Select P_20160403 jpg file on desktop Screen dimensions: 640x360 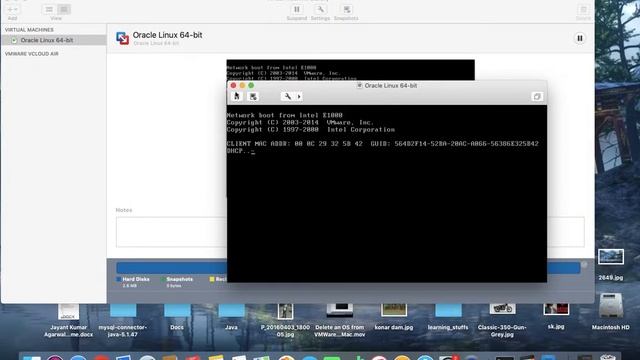coord(285,321)
